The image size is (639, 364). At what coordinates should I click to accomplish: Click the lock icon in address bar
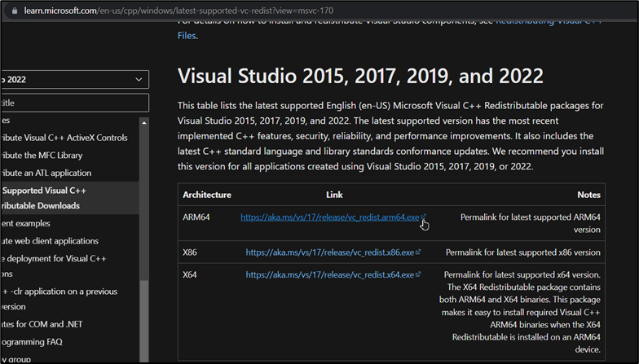click(x=15, y=11)
